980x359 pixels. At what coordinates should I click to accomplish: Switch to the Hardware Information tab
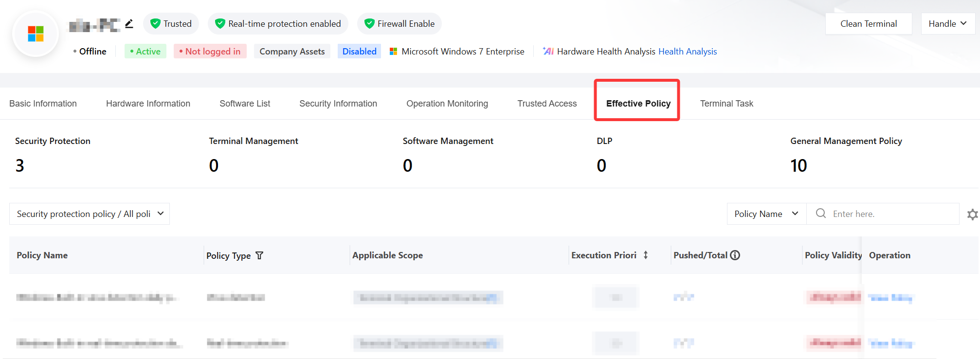point(148,104)
